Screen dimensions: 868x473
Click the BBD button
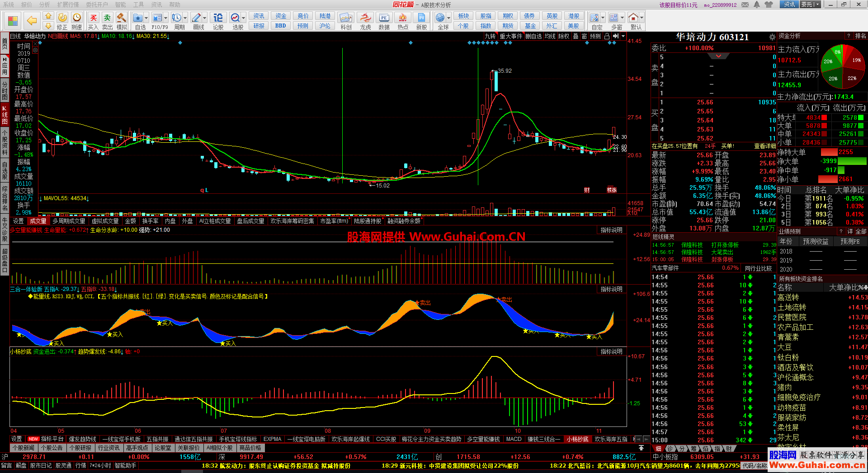coord(280,26)
